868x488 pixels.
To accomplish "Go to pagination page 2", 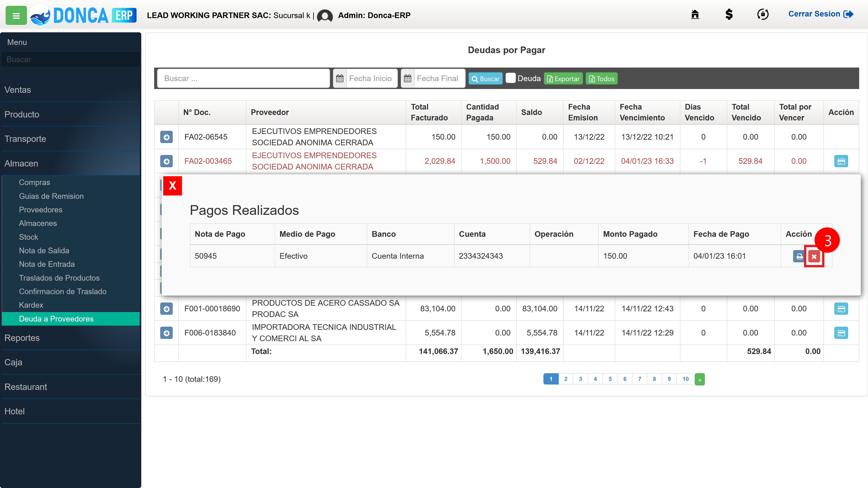I will [566, 379].
